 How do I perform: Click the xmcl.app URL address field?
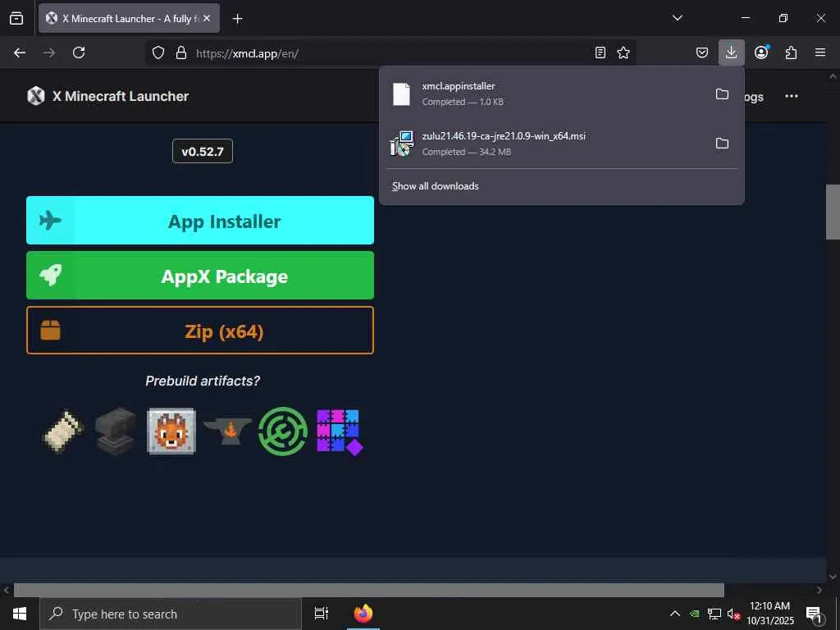click(x=391, y=53)
